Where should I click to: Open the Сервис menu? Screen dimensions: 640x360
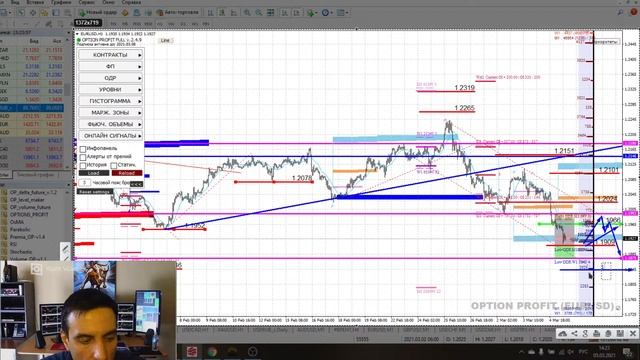pos(87,2)
